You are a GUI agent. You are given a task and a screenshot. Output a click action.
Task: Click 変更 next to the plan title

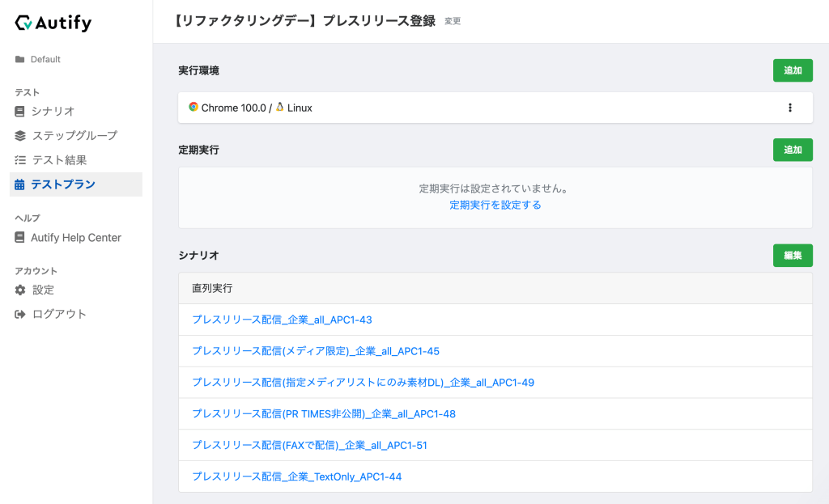[453, 22]
